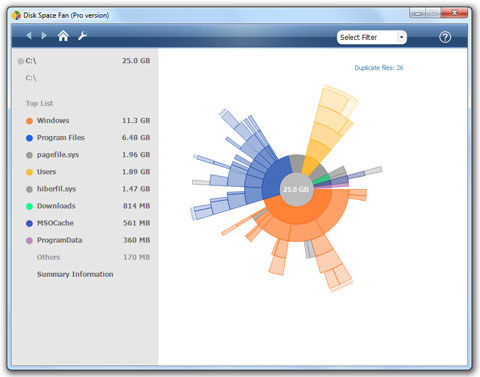
Task: Go to home view via house icon
Action: pos(63,35)
